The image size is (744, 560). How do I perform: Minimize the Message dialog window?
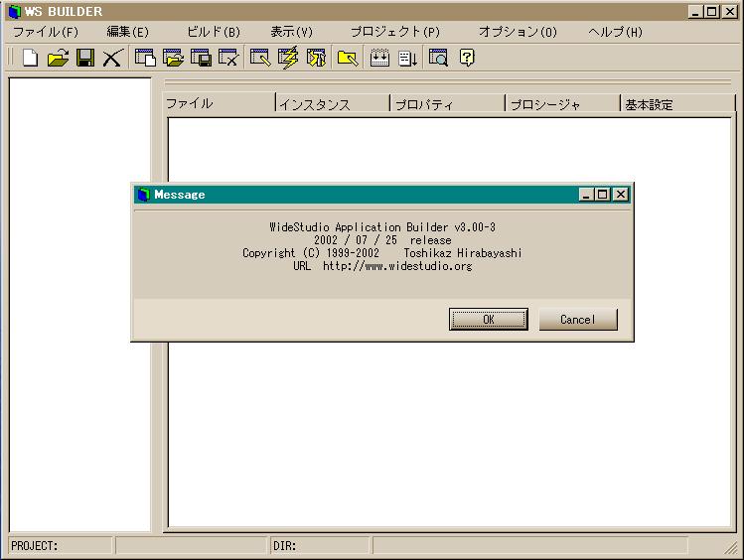click(x=586, y=195)
